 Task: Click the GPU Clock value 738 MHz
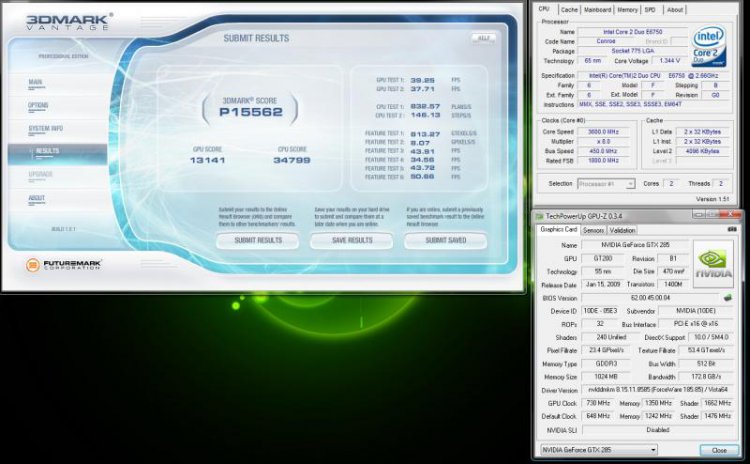pyautogui.click(x=598, y=403)
